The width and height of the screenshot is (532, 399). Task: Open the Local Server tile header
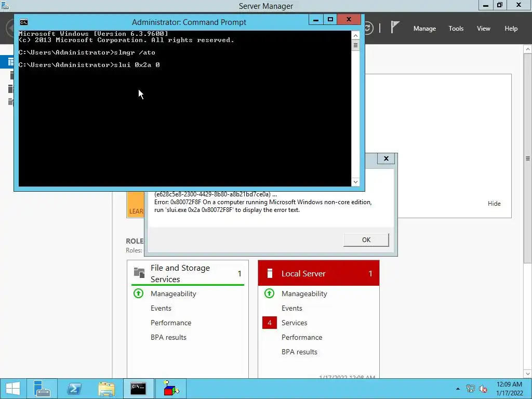coord(318,273)
